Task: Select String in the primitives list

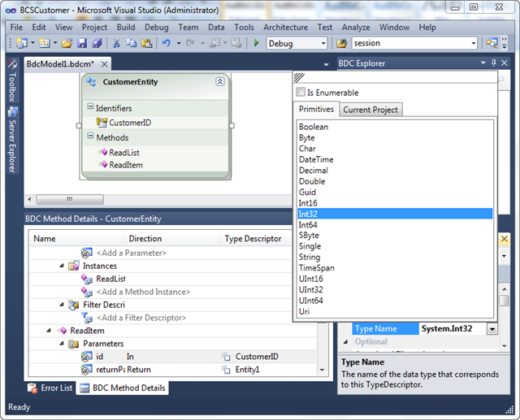Action: click(x=395, y=257)
